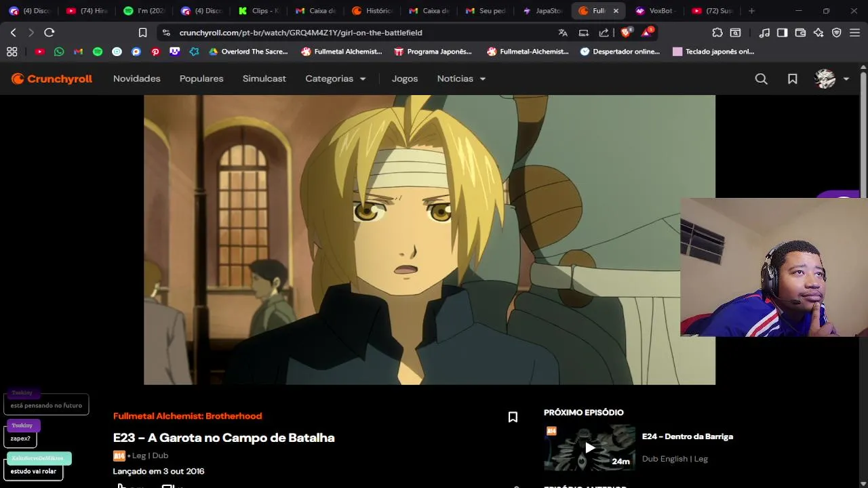Viewport: 868px width, 488px height.
Task: Open the Crunchyroll search icon
Action: 761,79
